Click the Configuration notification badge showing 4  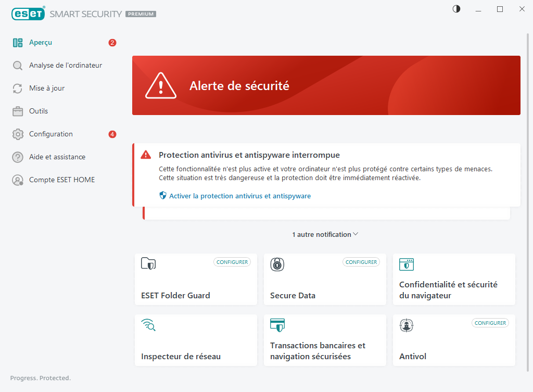tap(112, 134)
